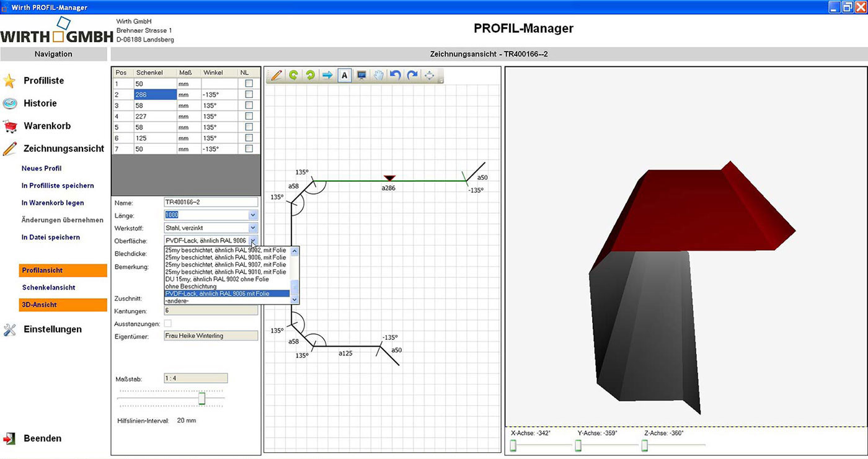Click the blue redo arrow

click(x=412, y=75)
